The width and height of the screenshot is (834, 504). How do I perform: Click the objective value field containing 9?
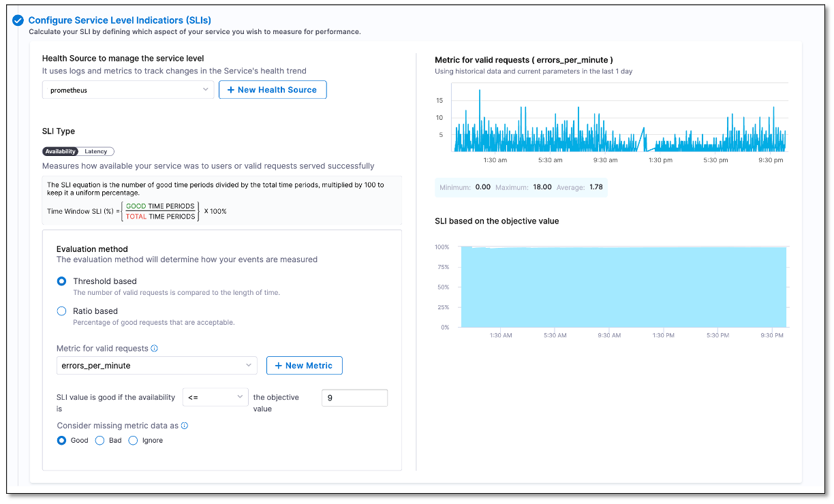pos(354,397)
